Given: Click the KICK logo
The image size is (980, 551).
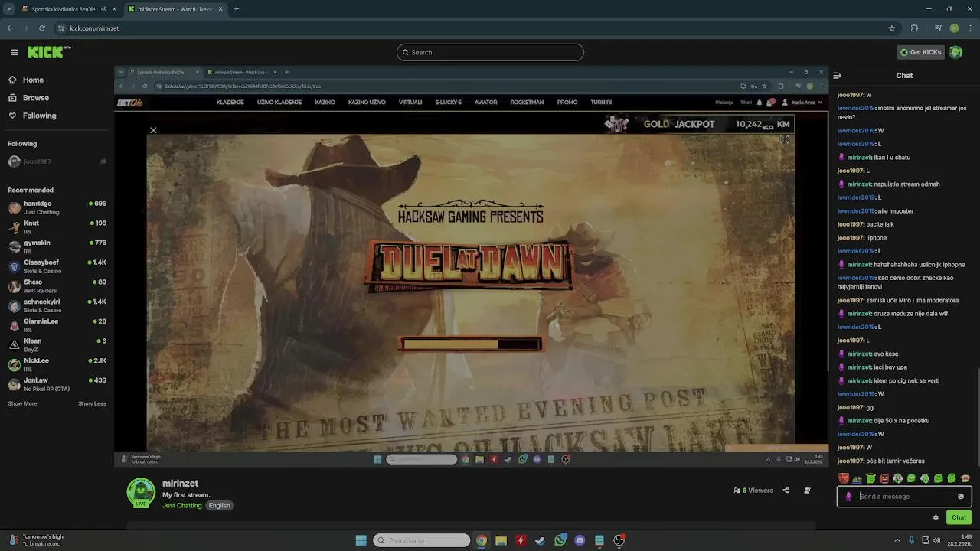Looking at the screenshot, I should [49, 52].
